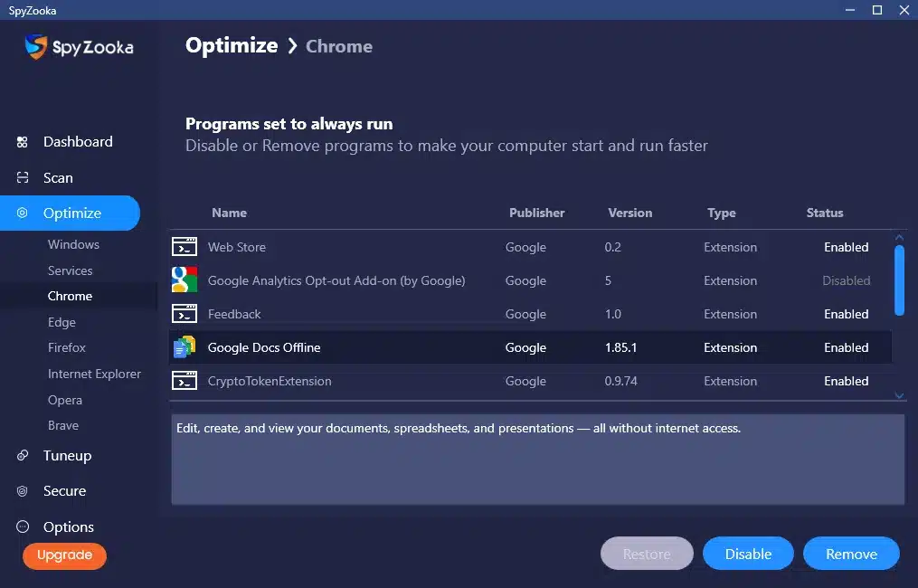918x588 pixels.
Task: Go to the Brave browser section
Action: (x=63, y=425)
